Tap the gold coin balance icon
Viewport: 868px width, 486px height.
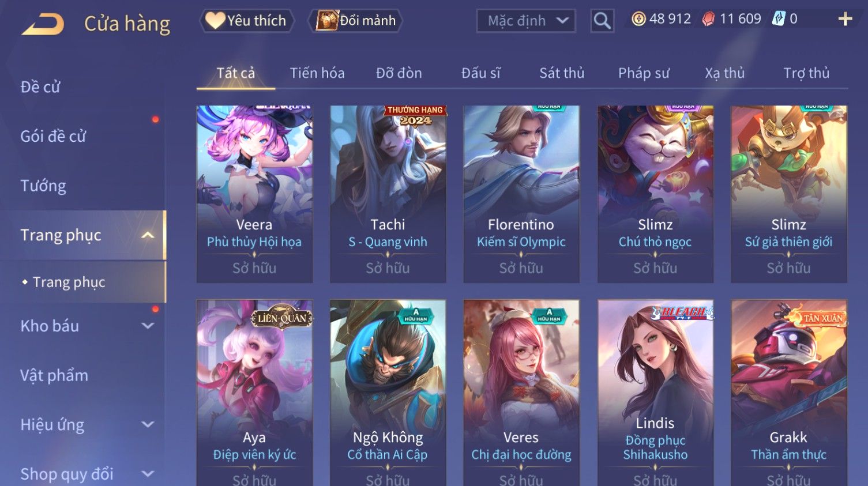pyautogui.click(x=638, y=19)
